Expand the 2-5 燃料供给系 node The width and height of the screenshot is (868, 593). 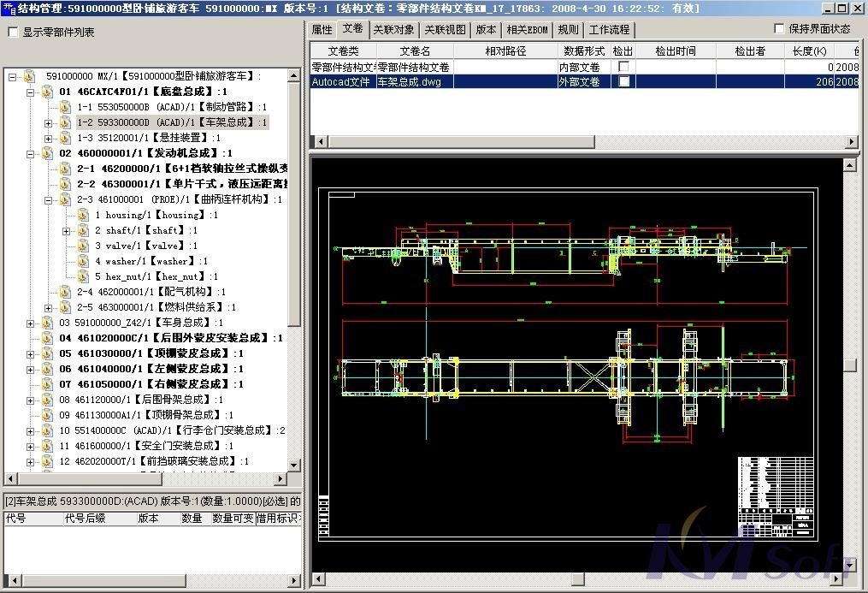[48, 308]
